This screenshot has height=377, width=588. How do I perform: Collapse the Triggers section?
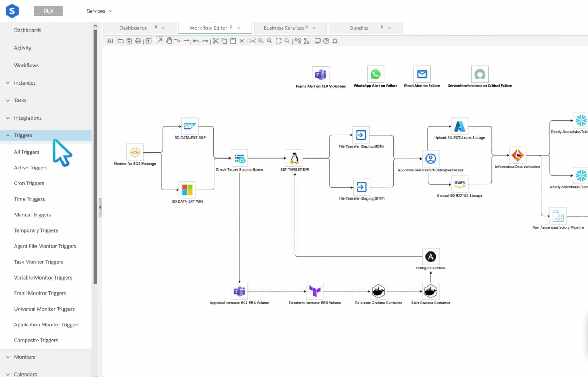[8, 135]
